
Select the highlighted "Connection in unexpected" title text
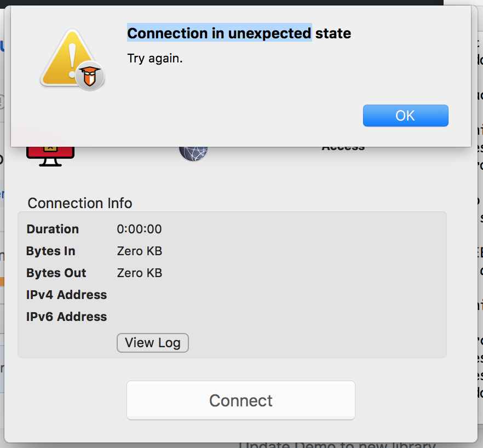coord(219,33)
